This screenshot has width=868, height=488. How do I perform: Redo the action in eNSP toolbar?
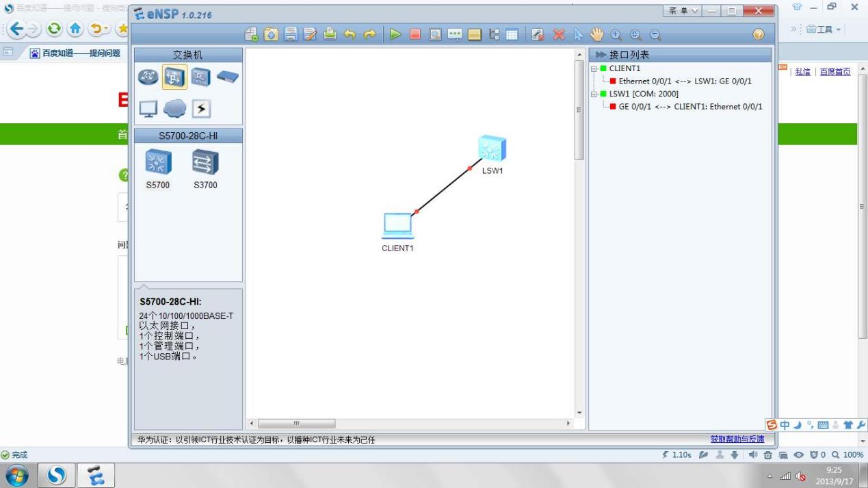[369, 34]
